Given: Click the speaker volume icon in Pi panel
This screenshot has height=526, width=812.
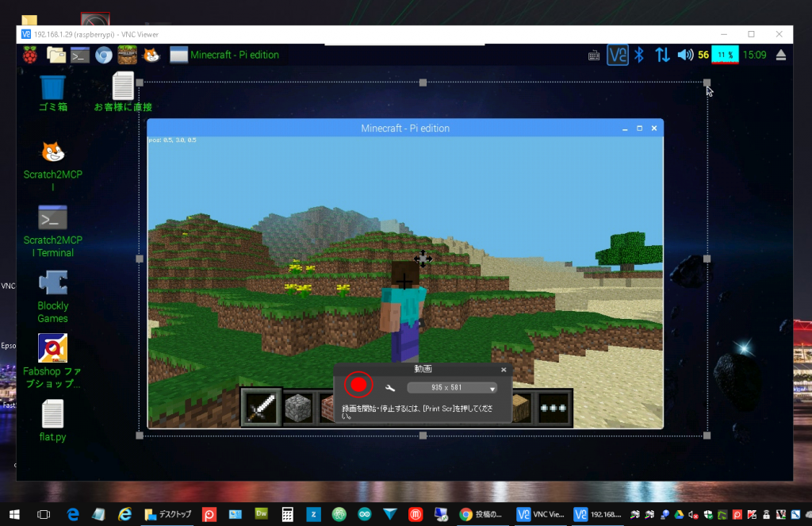Looking at the screenshot, I should 684,55.
